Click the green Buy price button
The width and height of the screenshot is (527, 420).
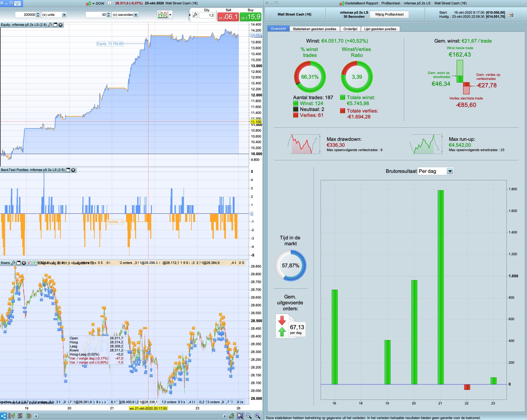250,17
